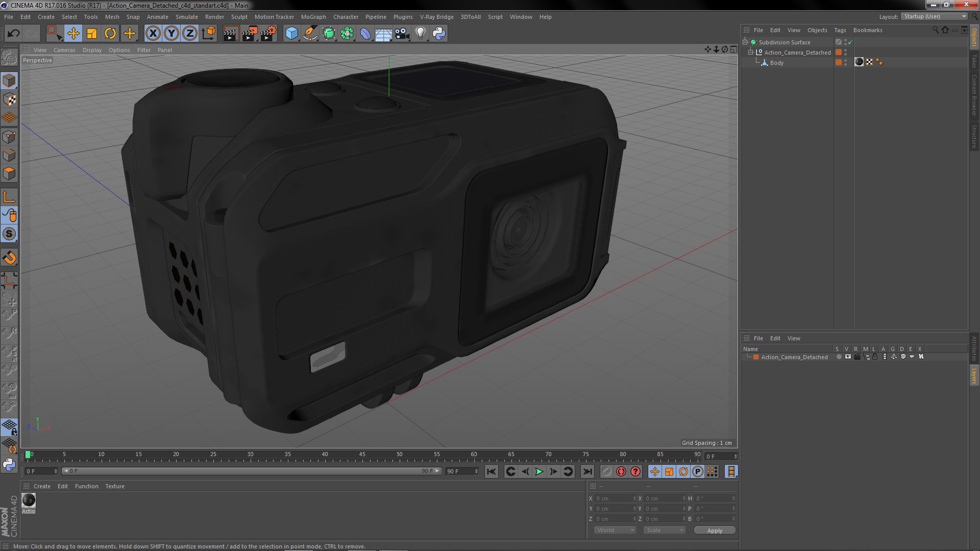Open the Sculpt menu
Screen dimensions: 980x551
tap(239, 17)
